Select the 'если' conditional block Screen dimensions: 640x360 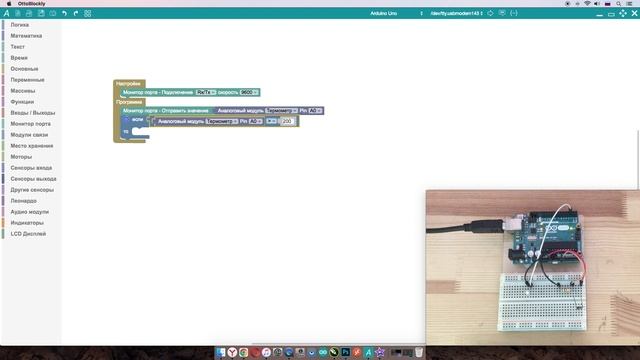tap(137, 120)
